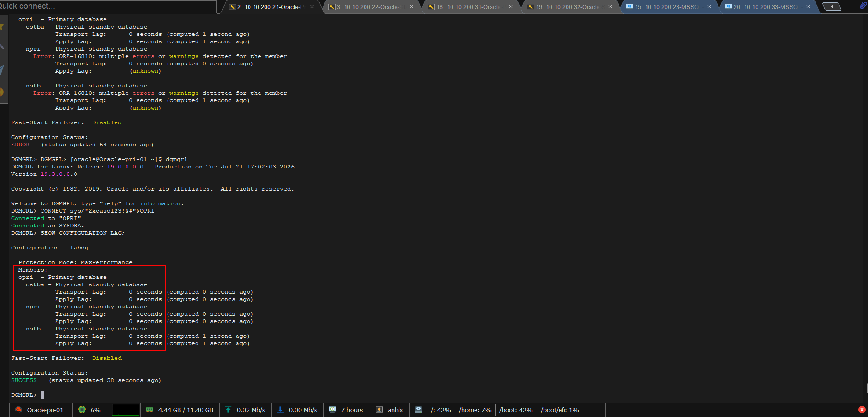Click the anhlx username text

click(x=395, y=410)
